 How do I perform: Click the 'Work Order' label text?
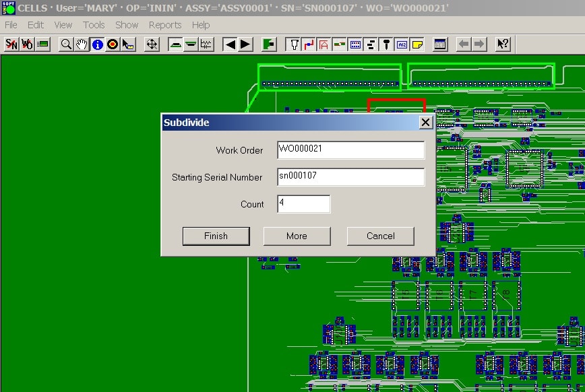click(239, 150)
